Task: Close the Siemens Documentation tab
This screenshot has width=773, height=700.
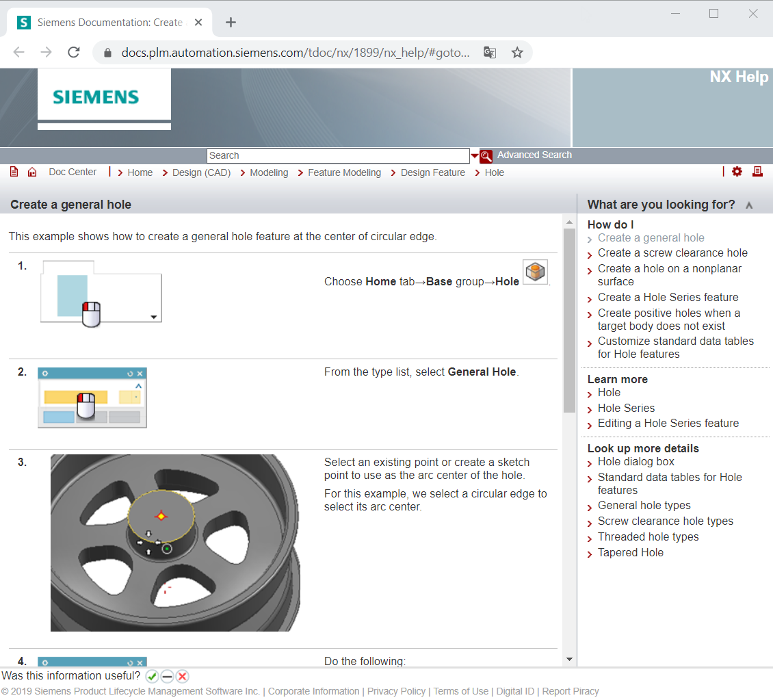Action: (198, 22)
